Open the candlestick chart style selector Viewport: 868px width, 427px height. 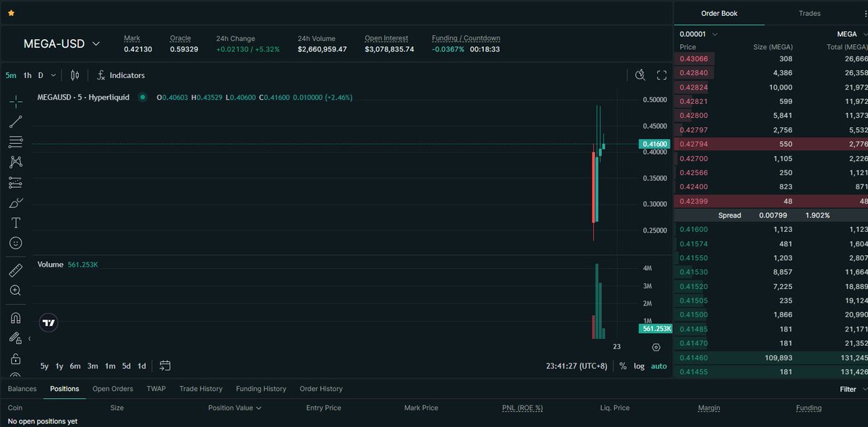pos(75,75)
